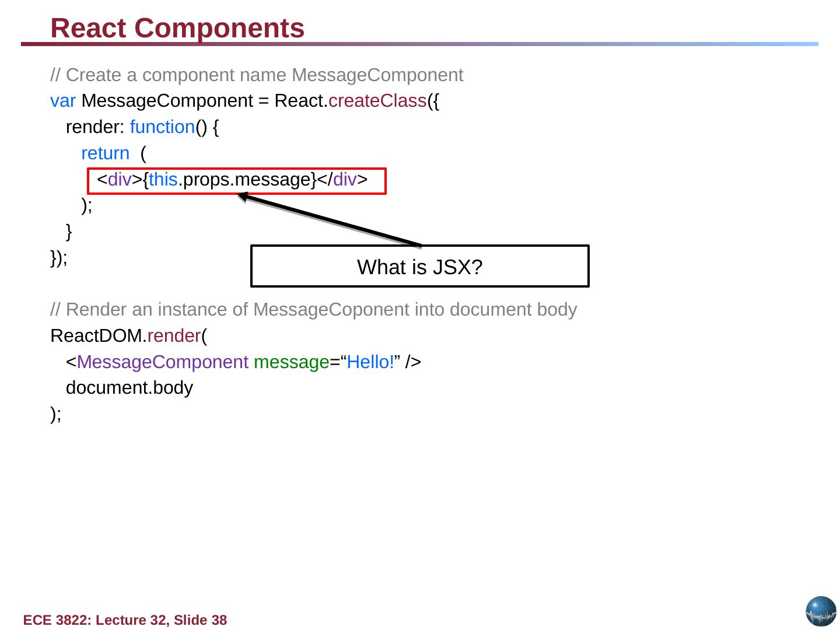
Task: Click "this" inside the JSX braces
Action: pos(163,180)
